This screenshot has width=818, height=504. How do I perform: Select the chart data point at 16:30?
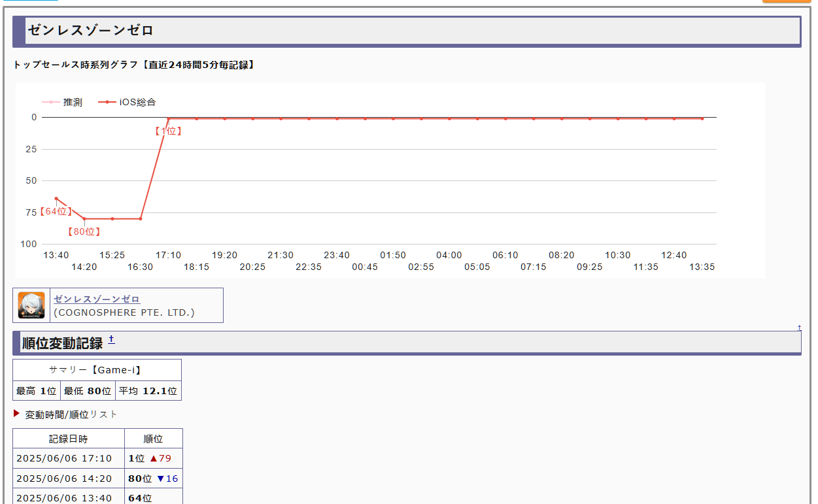pos(141,218)
